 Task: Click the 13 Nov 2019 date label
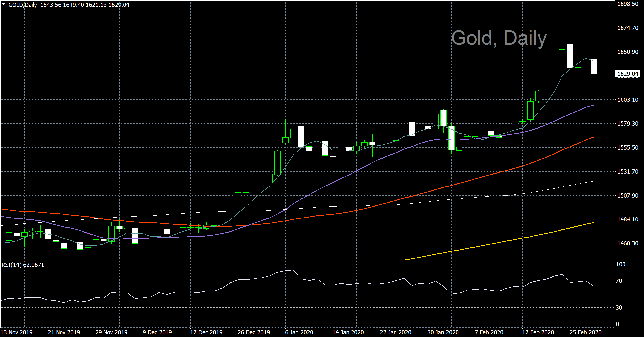coord(17,332)
